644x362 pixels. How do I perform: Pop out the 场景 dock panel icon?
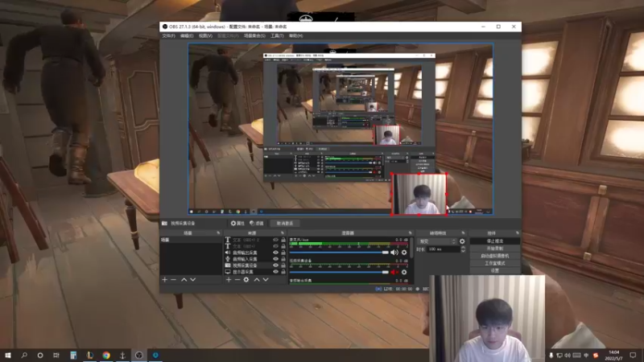tap(218, 233)
